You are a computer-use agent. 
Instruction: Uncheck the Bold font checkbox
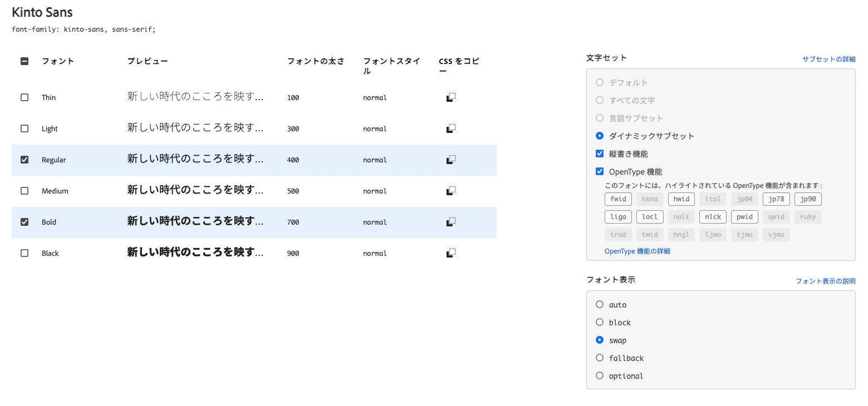point(24,222)
